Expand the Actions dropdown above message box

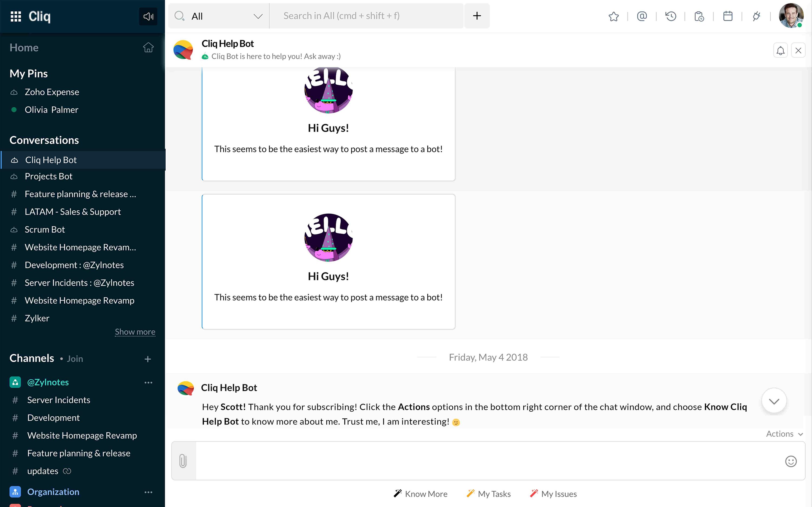784,434
